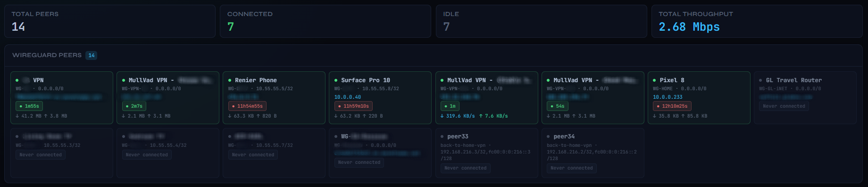868x187 pixels.
Task: Click traffic stats 63.2 KB down 220 B up
Action: pyautogui.click(x=359, y=116)
